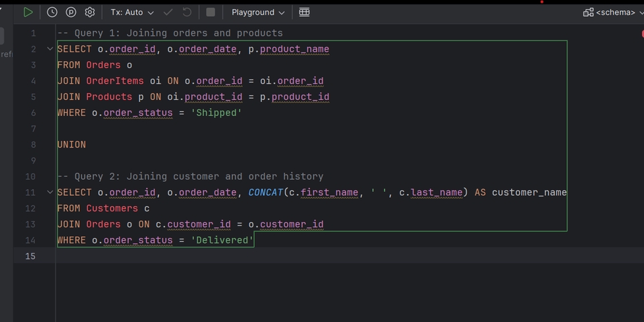Open the Playground resolve mode dropdown
Image resolution: width=644 pixels, height=322 pixels.
point(258,12)
